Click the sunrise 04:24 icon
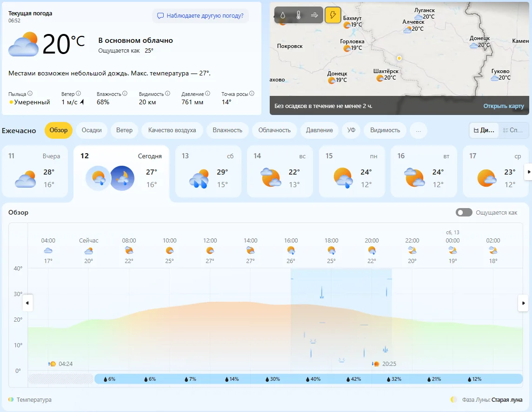This screenshot has height=412, width=532. [x=52, y=364]
